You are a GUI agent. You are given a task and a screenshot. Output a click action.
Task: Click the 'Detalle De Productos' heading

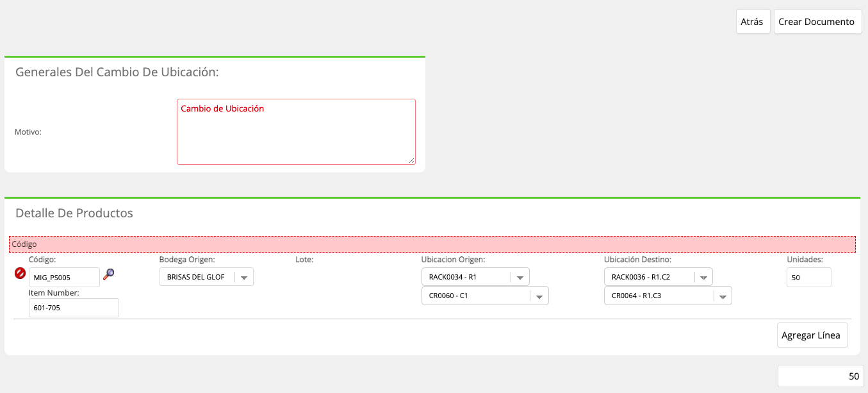[74, 213]
